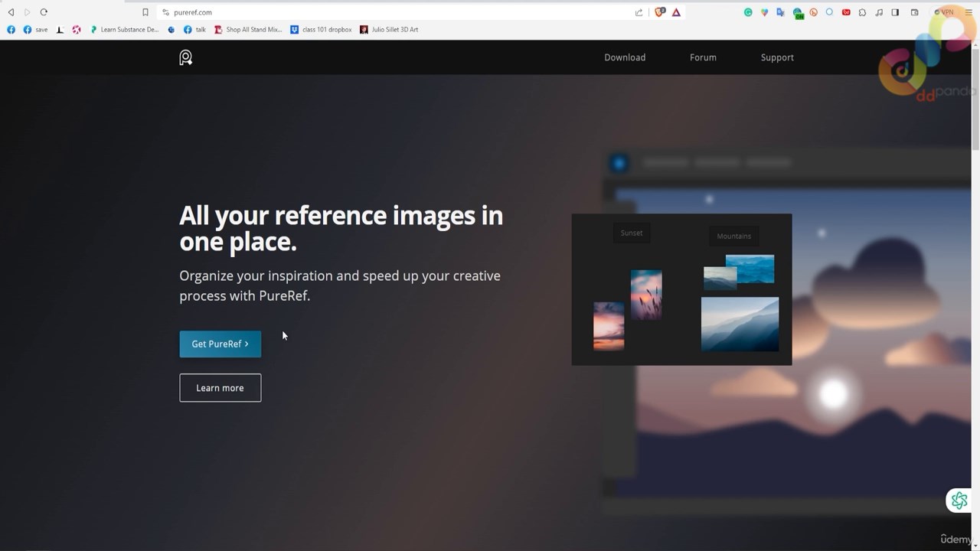
Task: Bookmark this page with the bookmark icon
Action: 145,12
